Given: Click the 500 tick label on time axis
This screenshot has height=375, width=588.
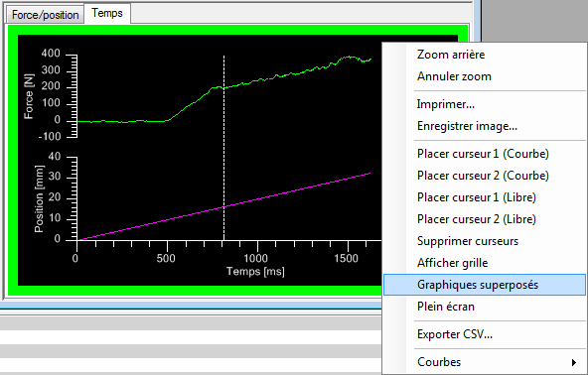Looking at the screenshot, I should (x=166, y=259).
